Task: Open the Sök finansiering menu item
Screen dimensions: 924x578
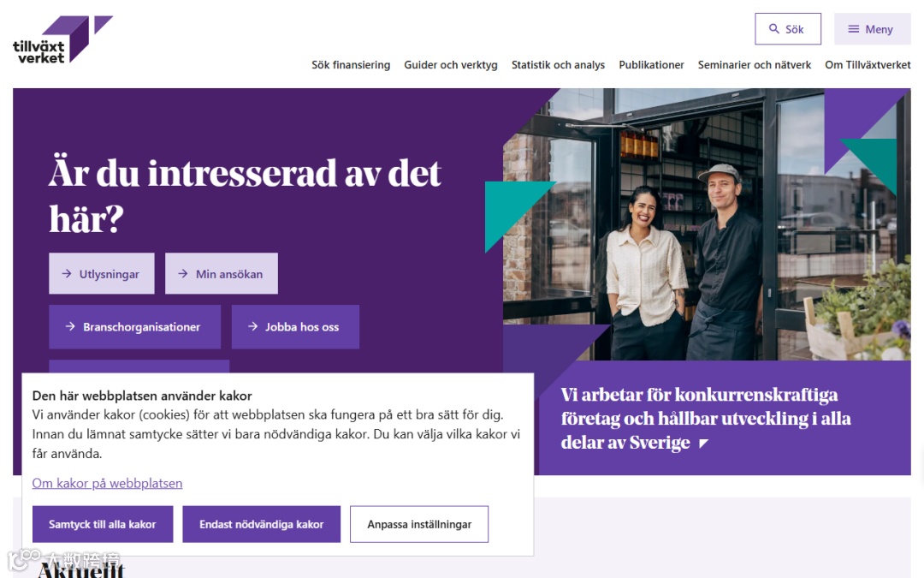Action: click(x=351, y=65)
